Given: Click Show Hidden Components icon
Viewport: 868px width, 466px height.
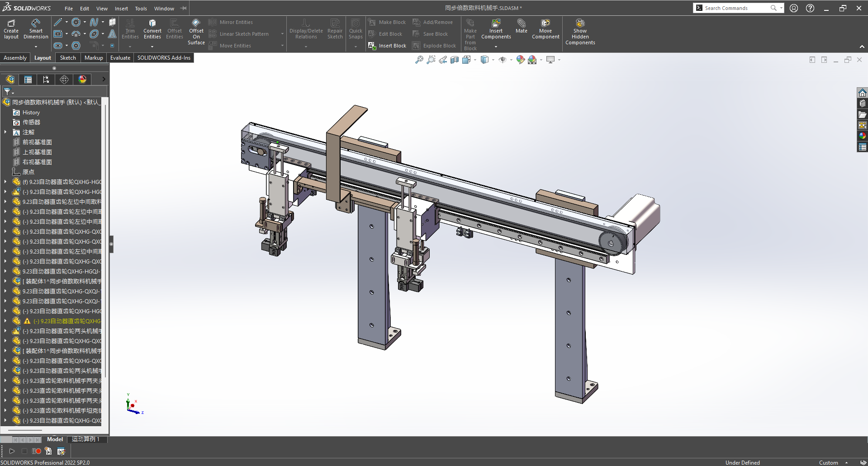Looking at the screenshot, I should click(580, 24).
